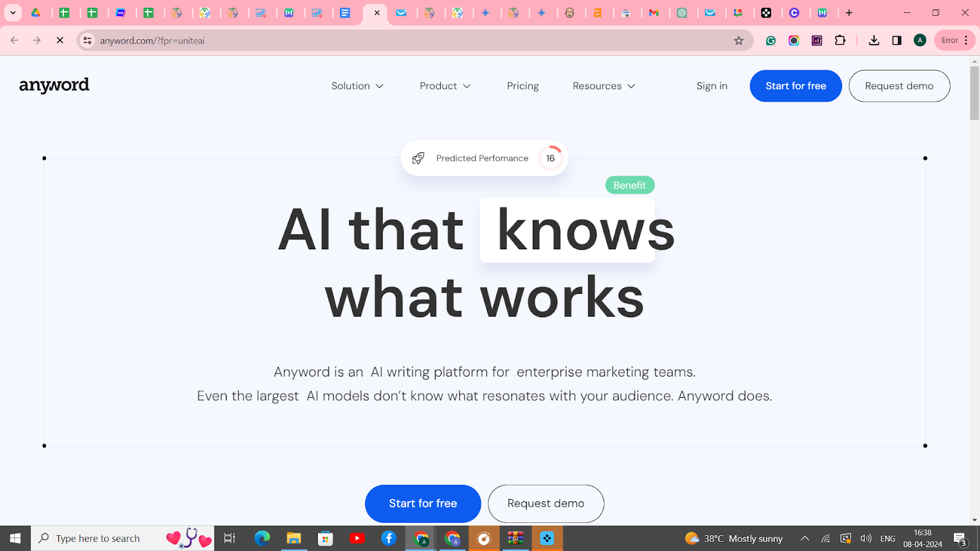Open Facebook from the taskbar

pyautogui.click(x=388, y=538)
